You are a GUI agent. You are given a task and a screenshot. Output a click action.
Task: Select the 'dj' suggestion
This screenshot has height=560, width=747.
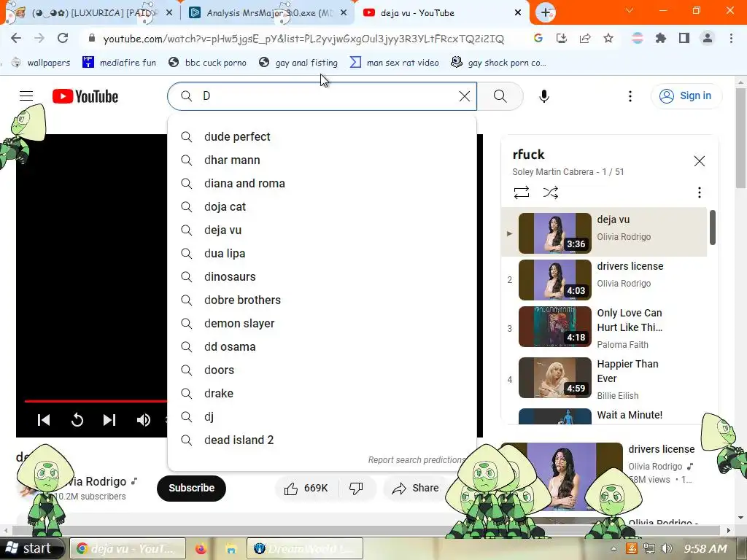tap(322, 416)
